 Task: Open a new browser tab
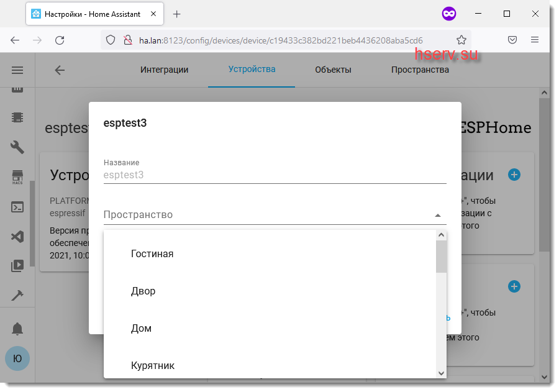click(176, 14)
